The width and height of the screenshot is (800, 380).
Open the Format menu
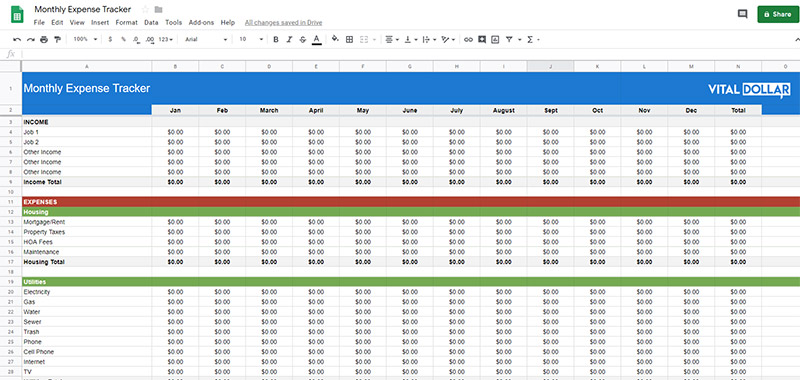coord(127,22)
